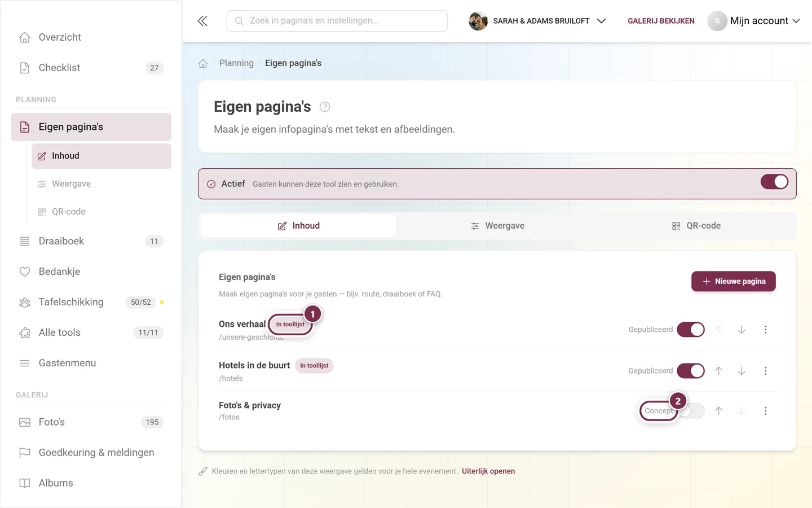Switch to the Weergave tab
This screenshot has width=812, height=508.
click(x=497, y=226)
